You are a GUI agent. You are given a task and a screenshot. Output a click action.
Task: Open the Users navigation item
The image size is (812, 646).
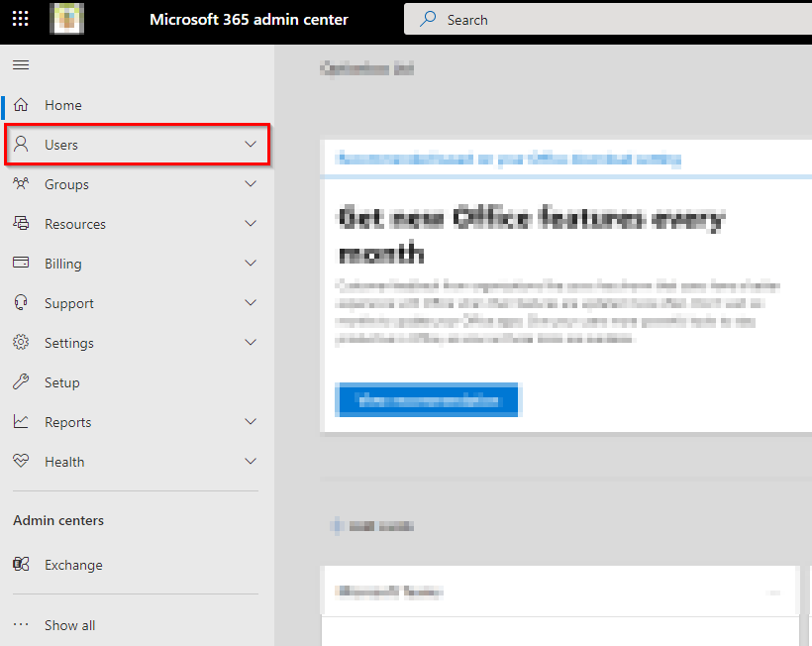138,145
